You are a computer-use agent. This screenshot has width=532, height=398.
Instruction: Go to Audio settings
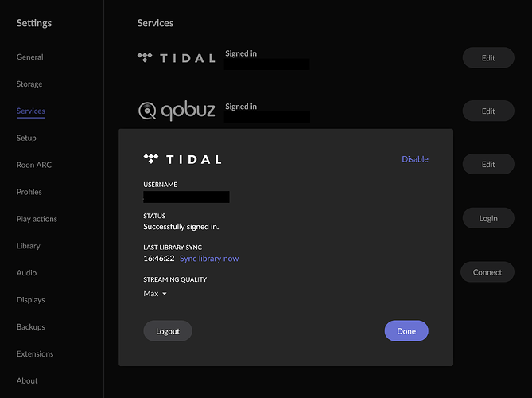26,273
